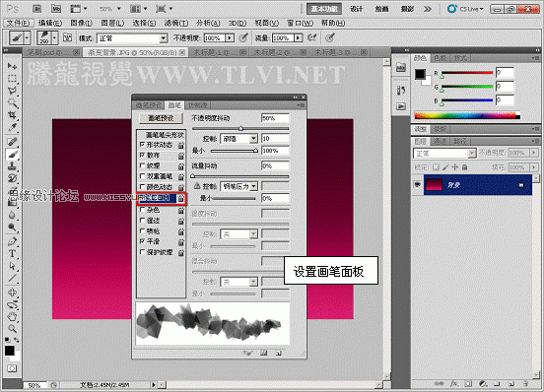Click the R value input field

pyautogui.click(x=505, y=73)
